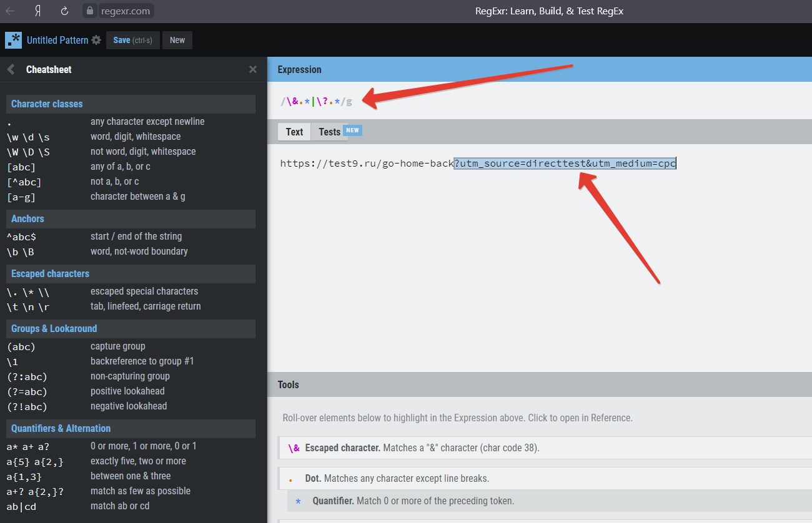Open the Quantifier explanation row

(550, 501)
